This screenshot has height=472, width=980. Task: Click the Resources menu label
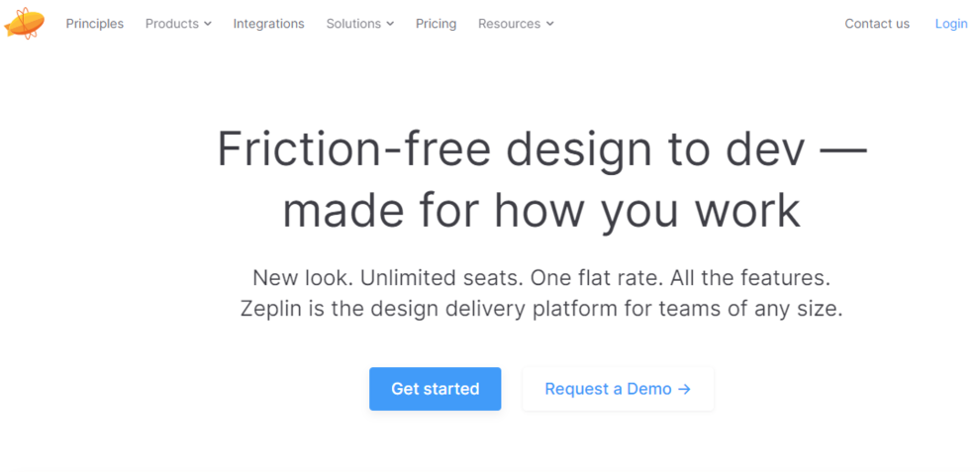[x=509, y=24]
